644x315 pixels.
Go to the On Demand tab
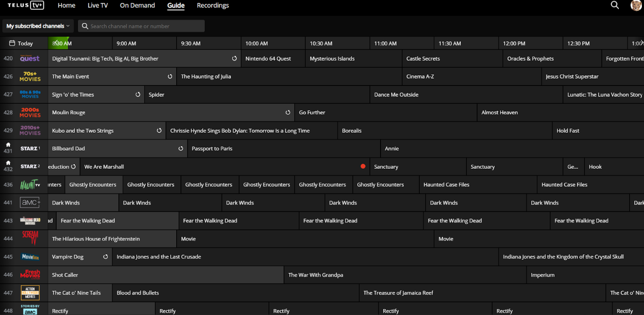137,6
